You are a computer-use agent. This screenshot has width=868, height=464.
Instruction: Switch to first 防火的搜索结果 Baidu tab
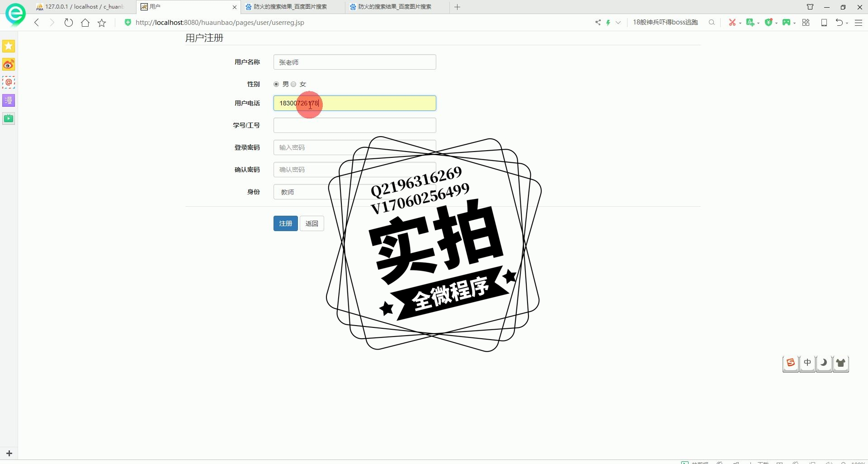point(292,7)
